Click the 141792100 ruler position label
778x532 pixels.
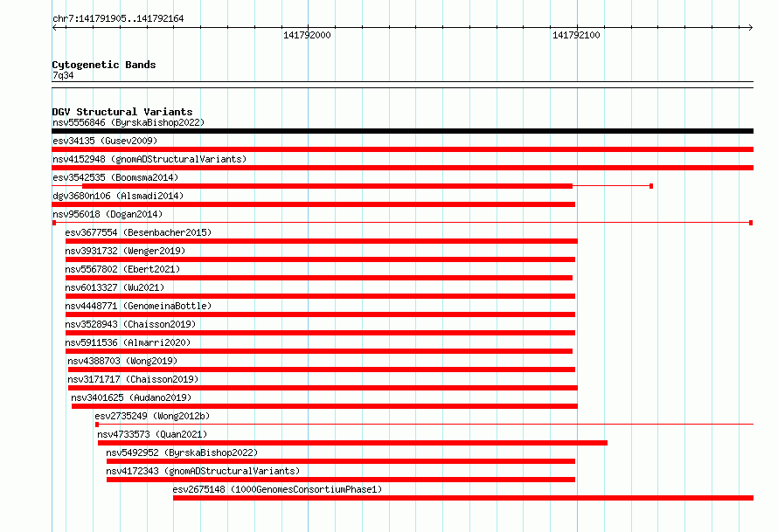coord(576,35)
